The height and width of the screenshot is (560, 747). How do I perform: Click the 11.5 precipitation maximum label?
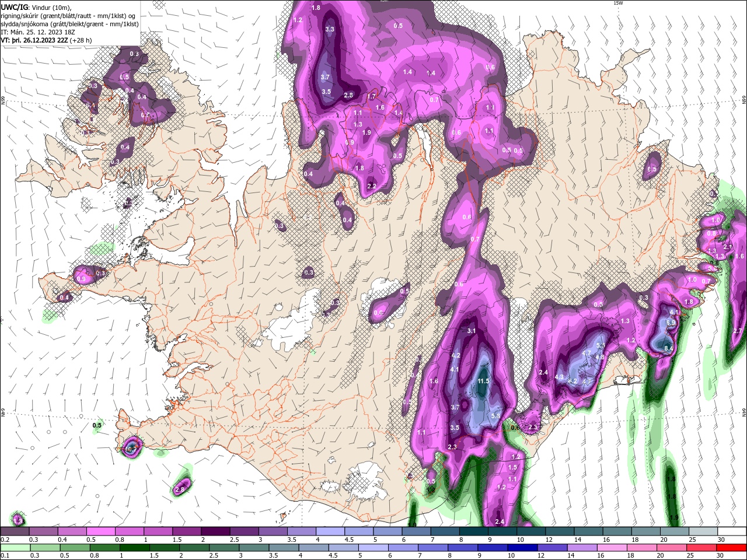tap(483, 381)
